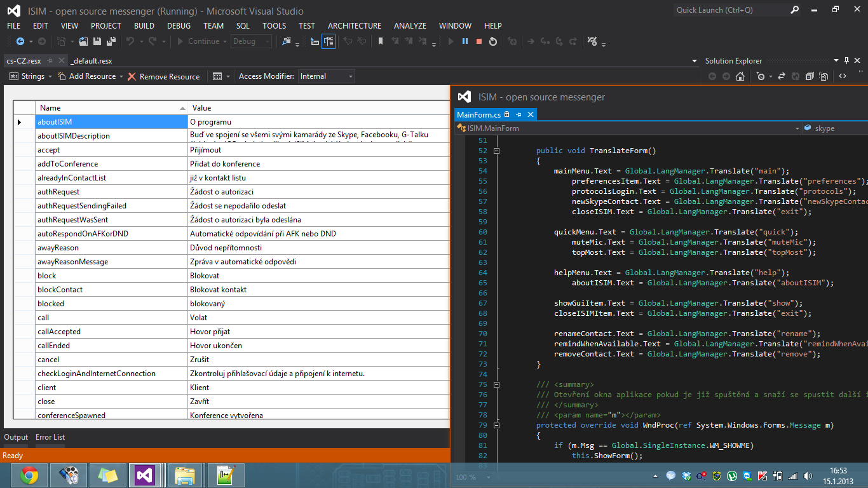Open Chrome from the Windows taskbar
Image resolution: width=868 pixels, height=488 pixels.
click(29, 475)
